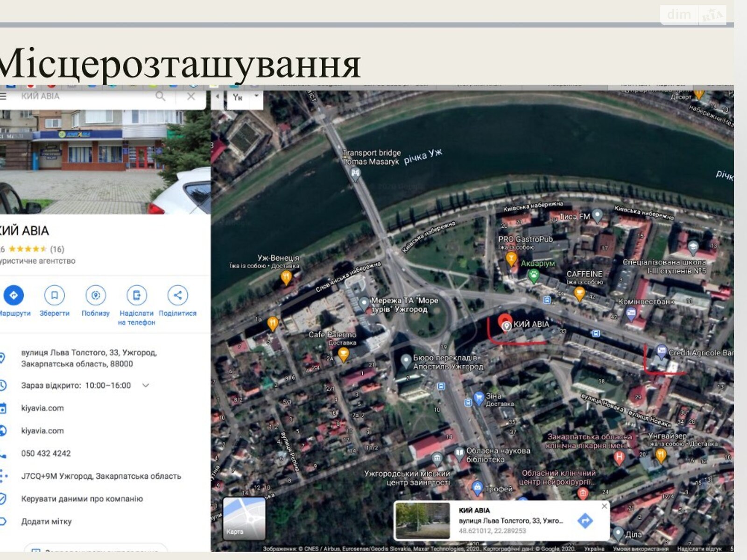This screenshot has width=747, height=560.
Task: Click Transport bridge Tomas Masaryk marker
Action: [355, 174]
